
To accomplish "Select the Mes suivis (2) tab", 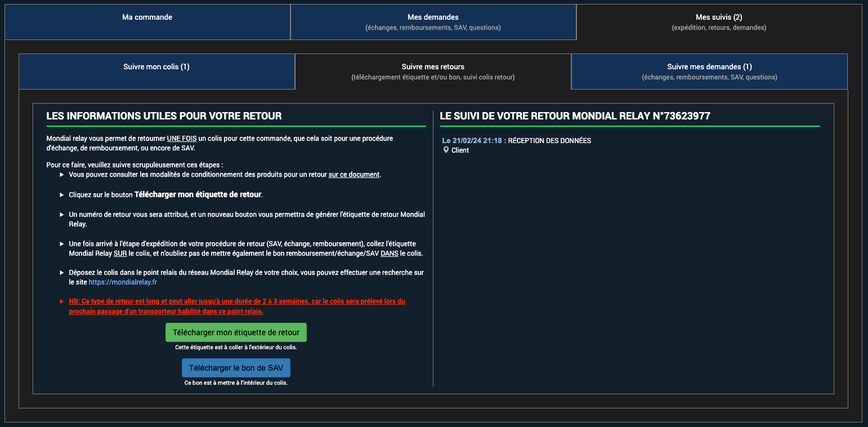I will pyautogui.click(x=719, y=22).
